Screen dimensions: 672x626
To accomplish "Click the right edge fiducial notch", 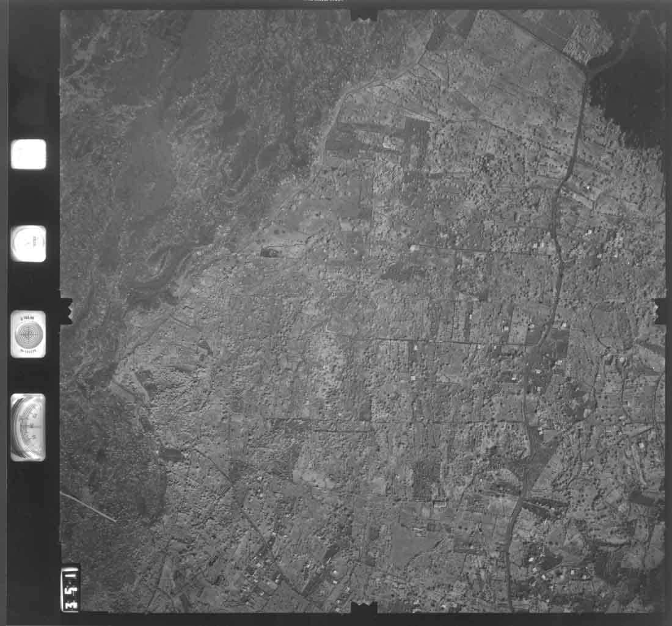I will 660,310.
